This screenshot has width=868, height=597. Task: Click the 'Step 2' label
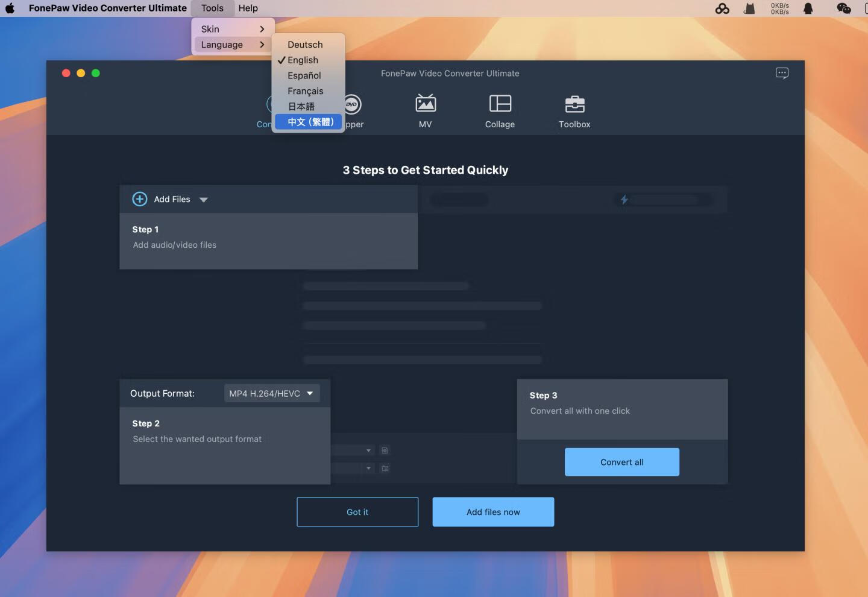point(146,423)
